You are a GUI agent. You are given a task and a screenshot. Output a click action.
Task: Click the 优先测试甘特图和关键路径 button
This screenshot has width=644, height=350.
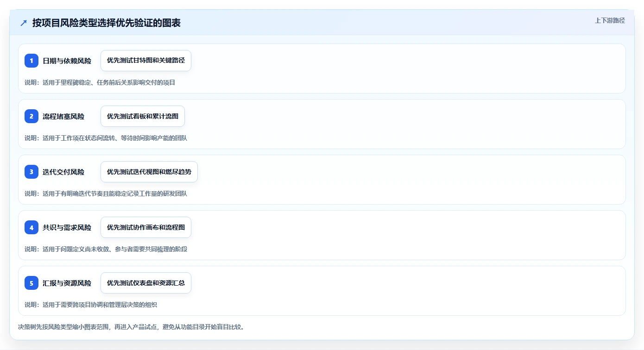coord(146,61)
